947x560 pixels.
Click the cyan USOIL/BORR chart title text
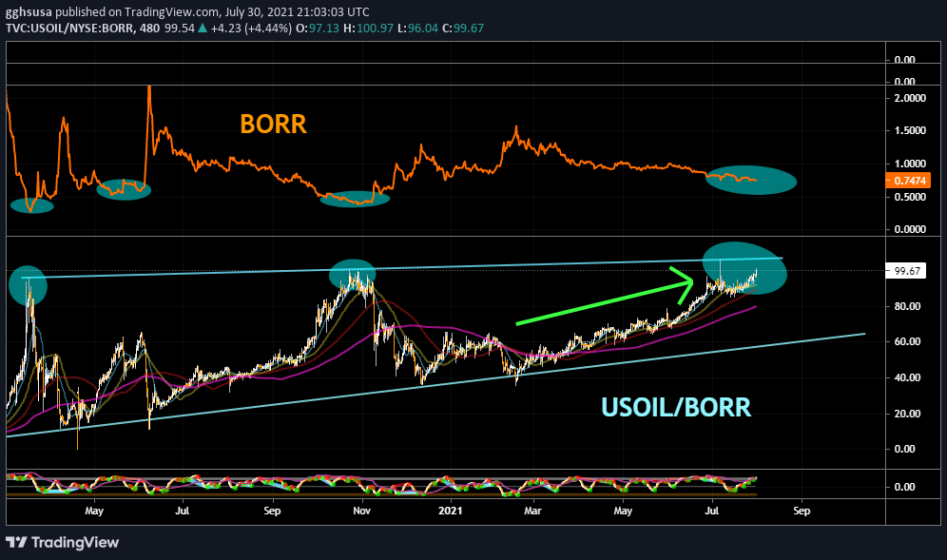pyautogui.click(x=676, y=407)
